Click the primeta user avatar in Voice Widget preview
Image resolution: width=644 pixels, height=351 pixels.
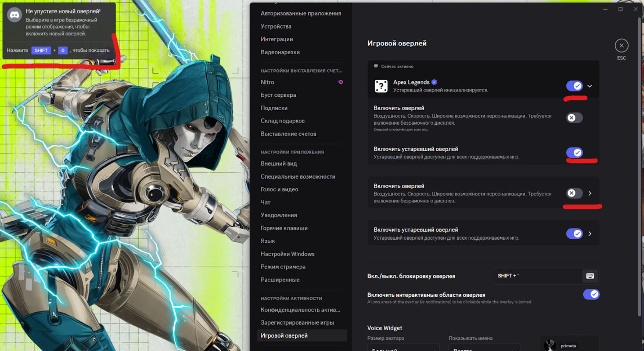click(x=551, y=344)
